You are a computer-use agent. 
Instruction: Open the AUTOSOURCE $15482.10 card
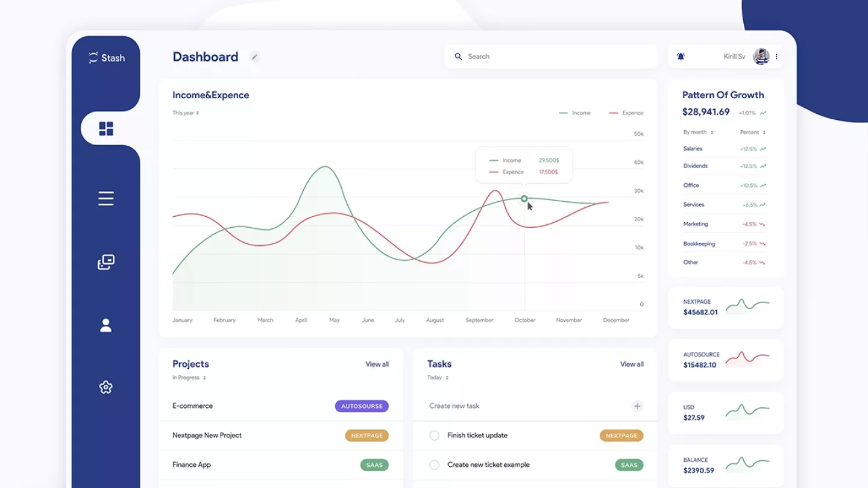point(726,360)
